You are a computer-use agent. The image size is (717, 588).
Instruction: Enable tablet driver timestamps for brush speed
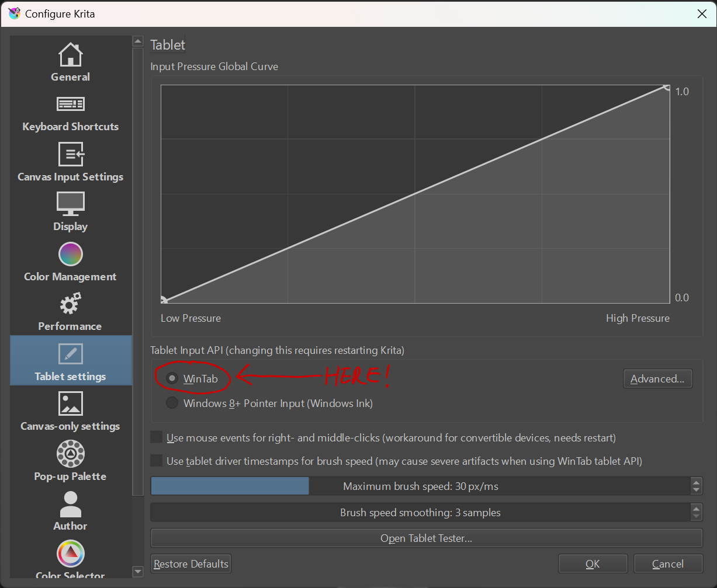157,461
